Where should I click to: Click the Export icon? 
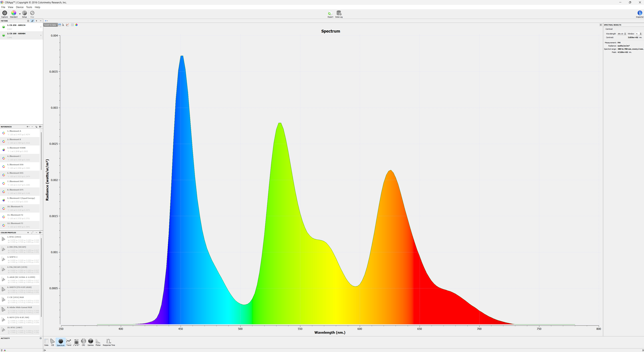(x=330, y=13)
